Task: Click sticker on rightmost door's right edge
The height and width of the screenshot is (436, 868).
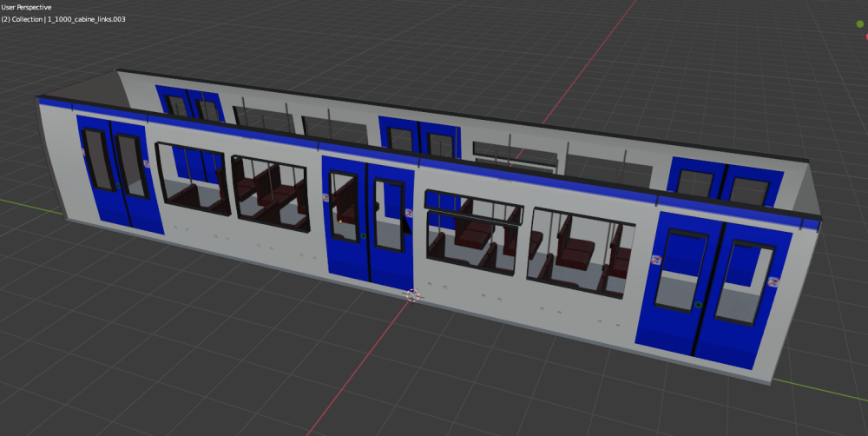Action: [x=773, y=281]
